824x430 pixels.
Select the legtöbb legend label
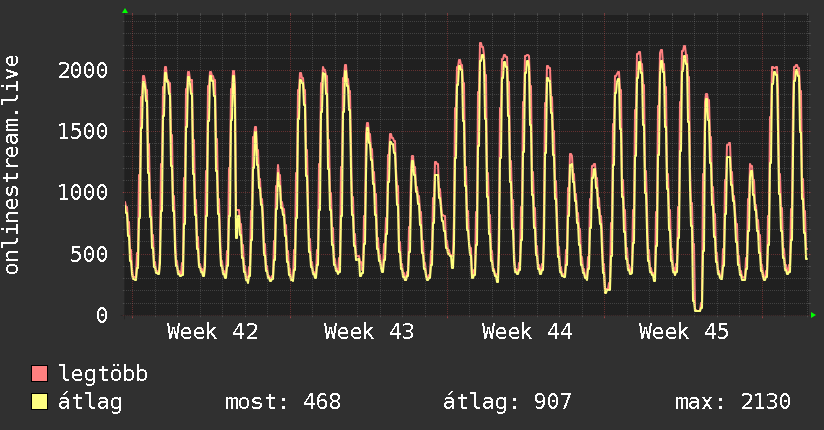point(104,374)
